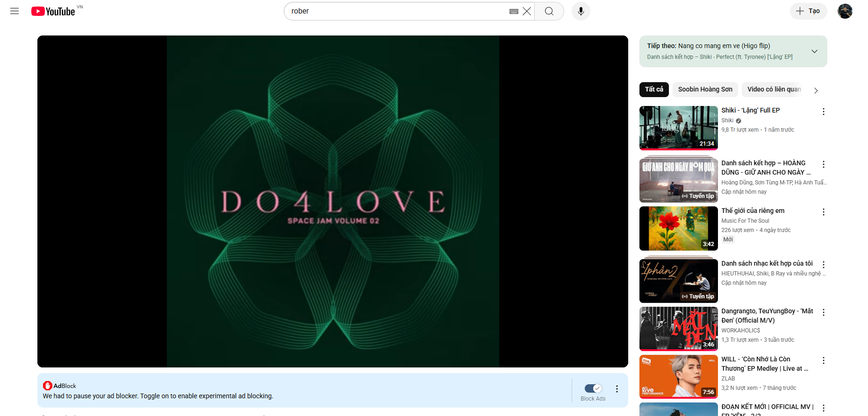Open the 'Thế giới của riêng em' title
868x416 pixels.
pyautogui.click(x=753, y=211)
